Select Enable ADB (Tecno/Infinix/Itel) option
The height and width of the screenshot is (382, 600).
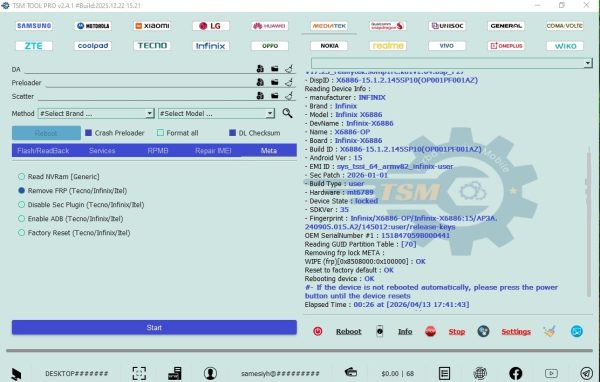tap(21, 219)
